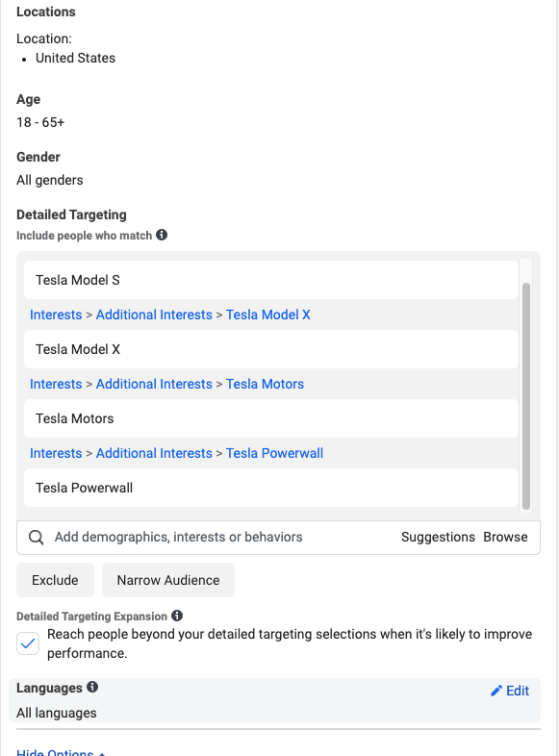Toggle Detailed Targeting Expansion checkbox
The image size is (559, 756).
[x=28, y=643]
